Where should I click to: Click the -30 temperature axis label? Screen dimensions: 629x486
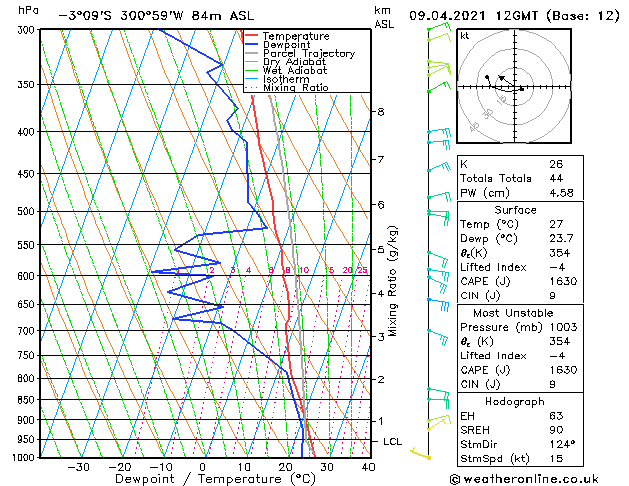coord(78,467)
